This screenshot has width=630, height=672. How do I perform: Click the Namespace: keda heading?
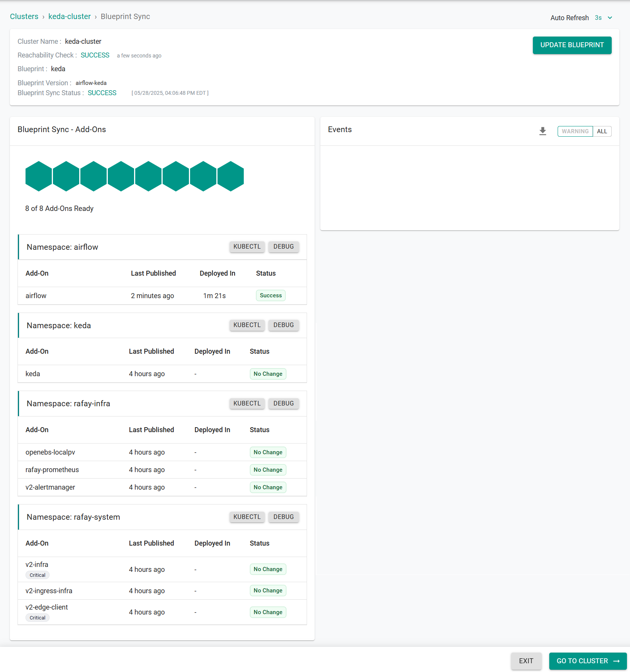click(x=59, y=326)
